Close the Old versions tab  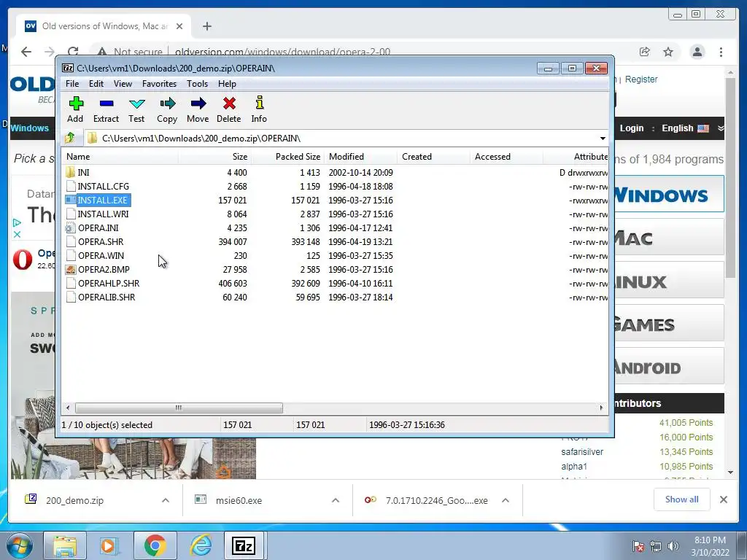pos(179,26)
